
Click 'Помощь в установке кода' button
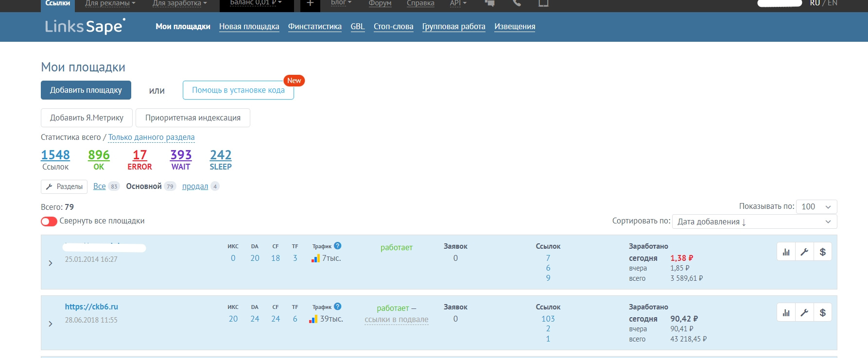(238, 90)
